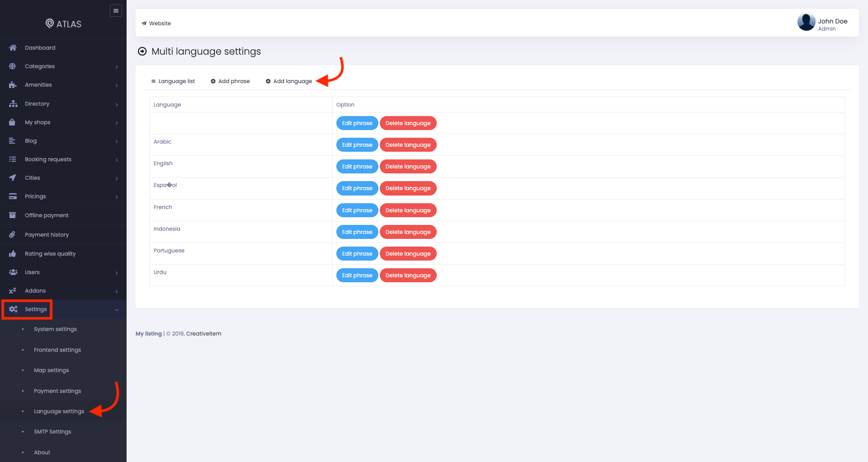
Task: Delete the Espa�ol language
Action: [408, 188]
